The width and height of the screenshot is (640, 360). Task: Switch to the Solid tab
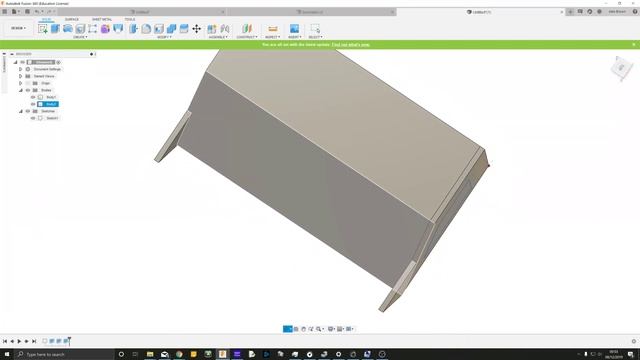point(47,19)
